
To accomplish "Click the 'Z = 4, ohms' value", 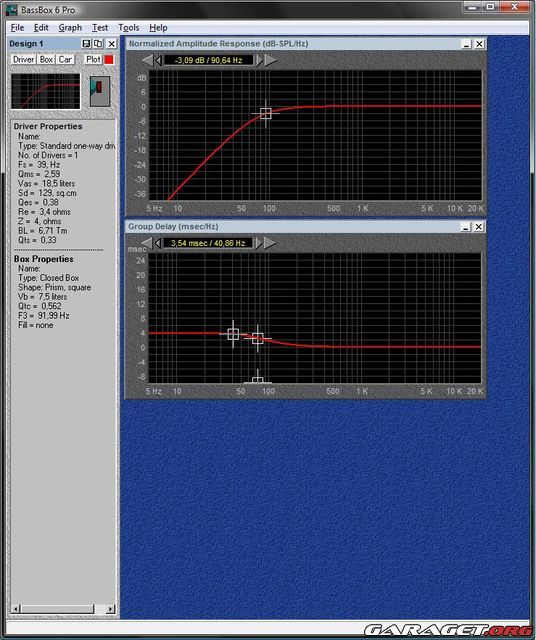I will 39,221.
